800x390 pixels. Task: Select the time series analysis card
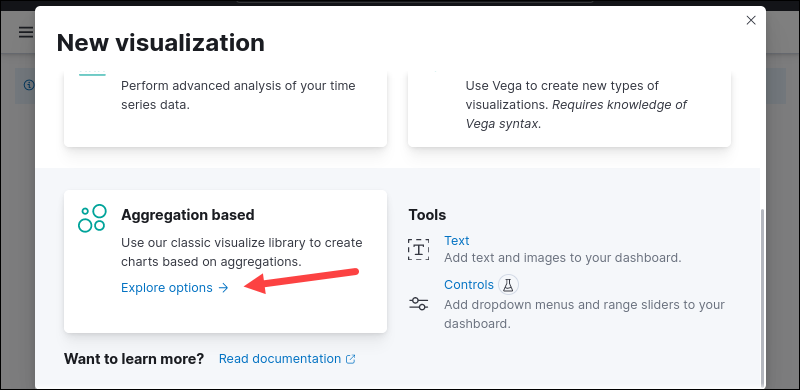226,110
